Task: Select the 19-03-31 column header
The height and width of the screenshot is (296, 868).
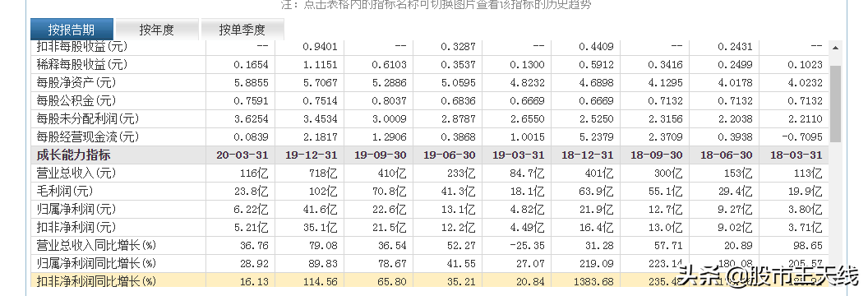Action: coord(519,155)
